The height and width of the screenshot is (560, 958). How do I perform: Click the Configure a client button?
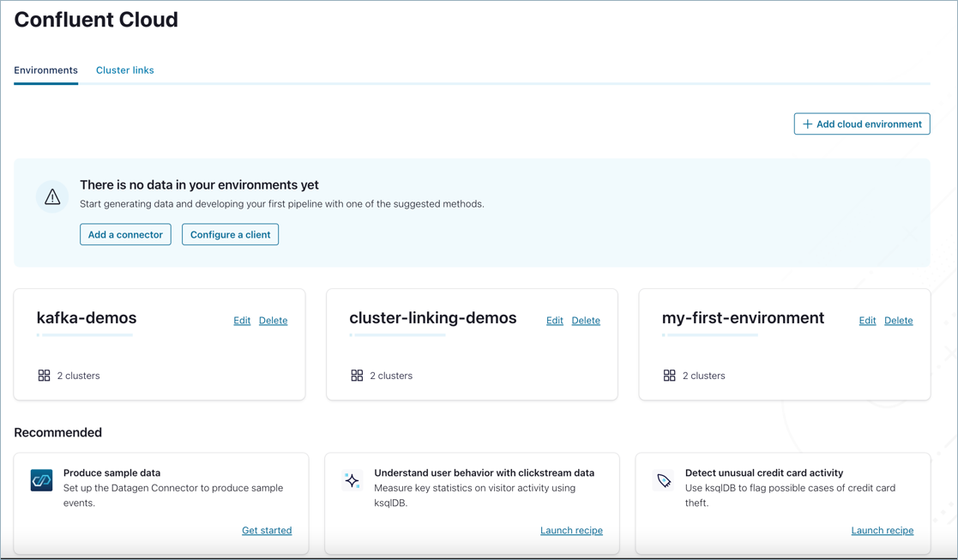coord(230,234)
